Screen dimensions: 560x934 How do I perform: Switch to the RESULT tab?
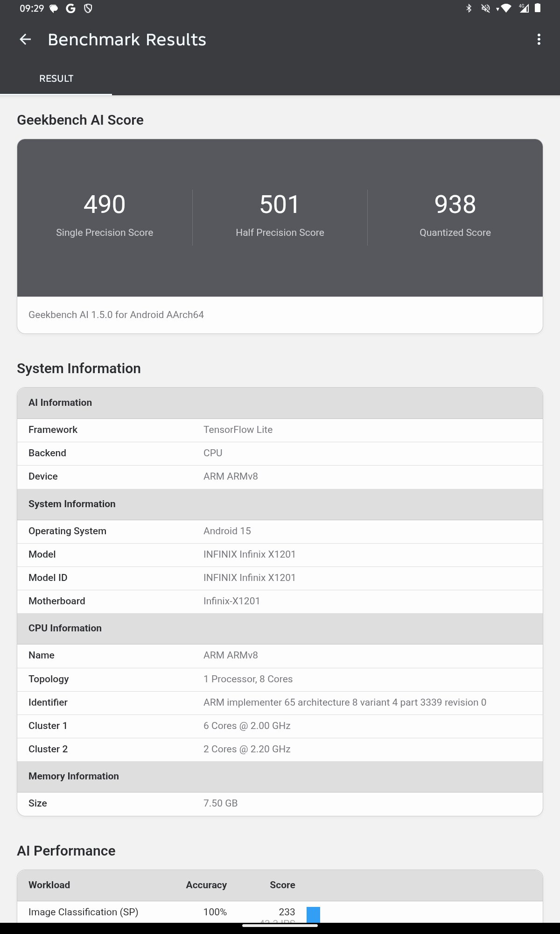56,78
